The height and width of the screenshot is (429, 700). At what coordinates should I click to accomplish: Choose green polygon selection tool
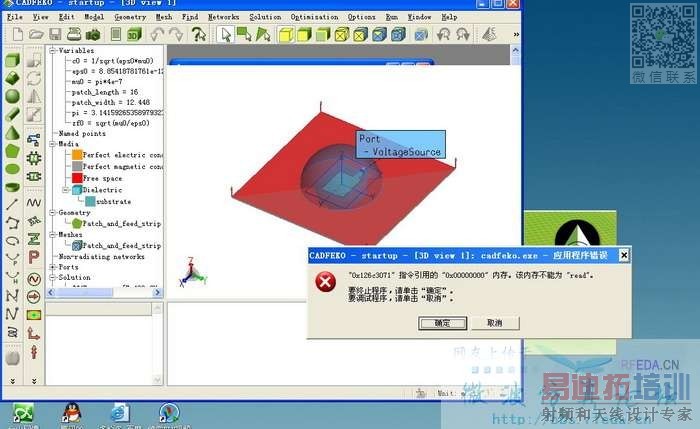click(263, 34)
